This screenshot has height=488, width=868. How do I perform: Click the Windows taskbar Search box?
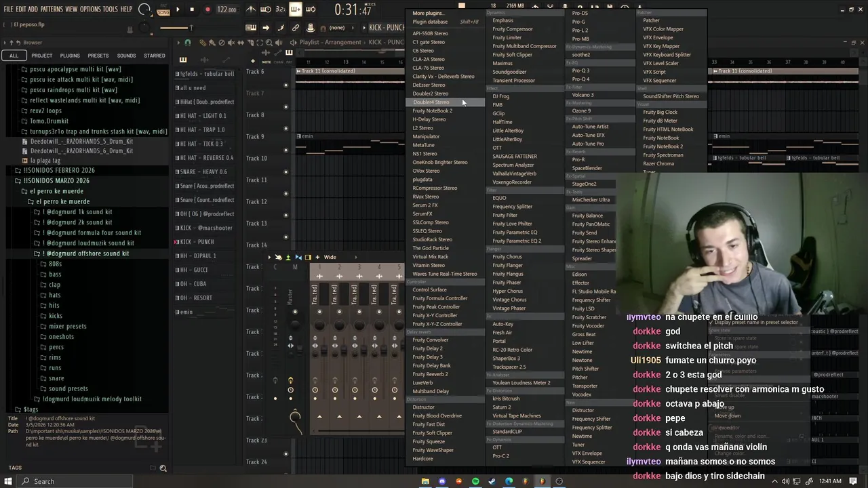click(75, 481)
